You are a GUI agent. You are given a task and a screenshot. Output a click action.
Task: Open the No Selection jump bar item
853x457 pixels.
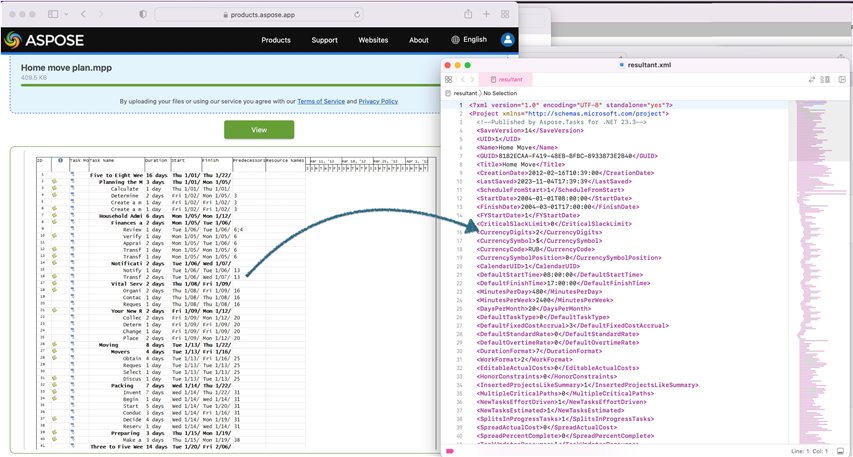point(500,93)
